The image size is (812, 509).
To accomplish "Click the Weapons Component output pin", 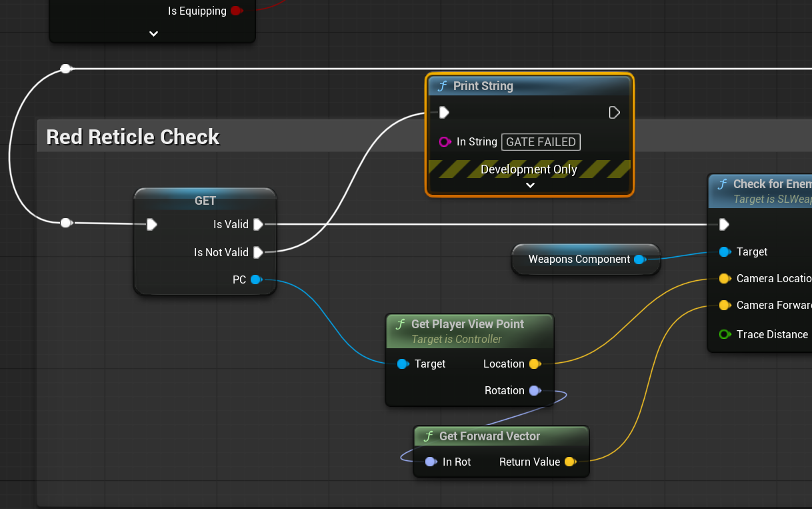I will coord(639,259).
